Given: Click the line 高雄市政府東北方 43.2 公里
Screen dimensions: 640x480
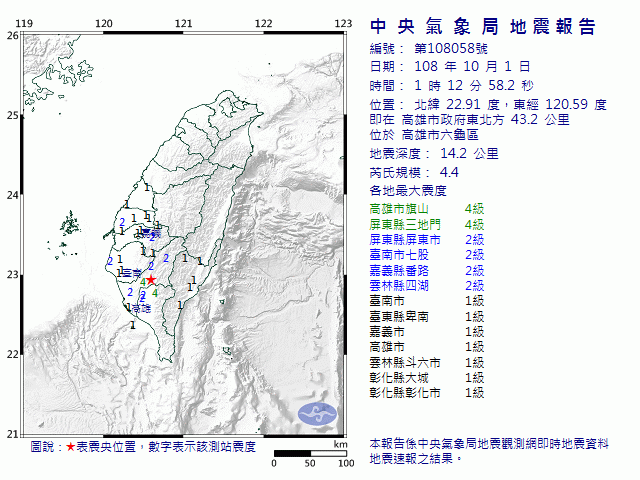Looking at the screenshot, I should [485, 120].
